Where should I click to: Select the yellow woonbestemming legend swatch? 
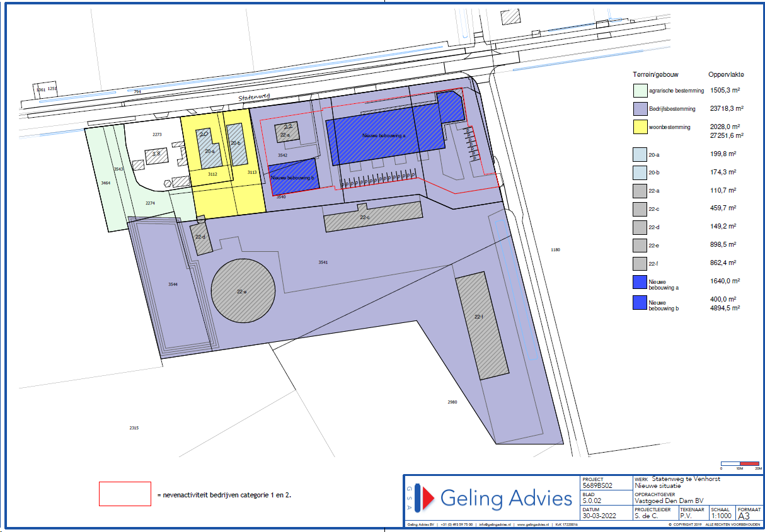[x=641, y=127]
